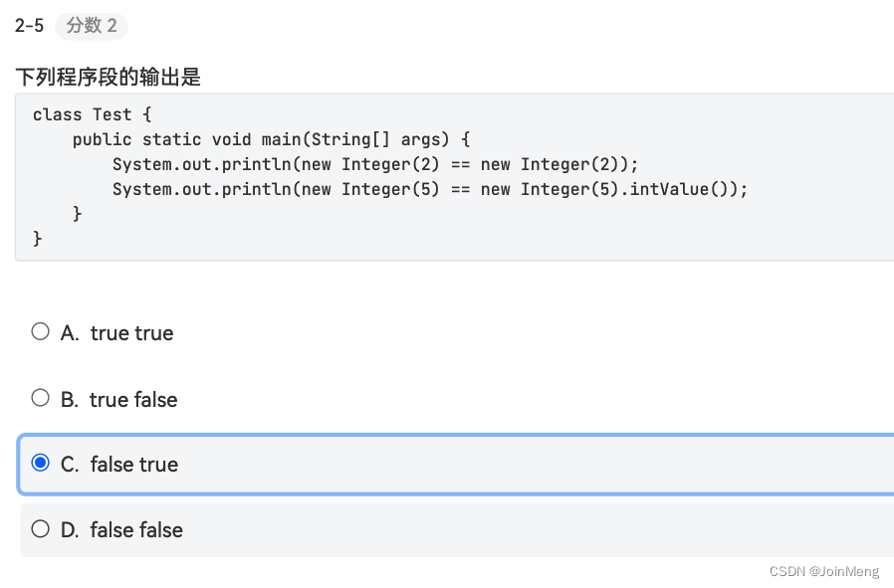Click the heading 下列程序段的输出是

pyautogui.click(x=108, y=77)
